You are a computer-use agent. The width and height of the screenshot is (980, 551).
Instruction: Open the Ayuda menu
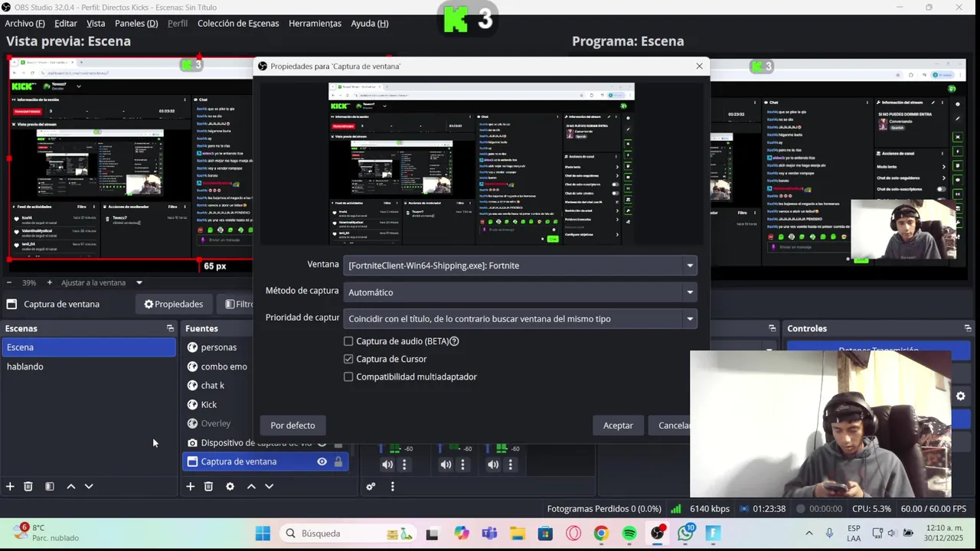click(369, 24)
